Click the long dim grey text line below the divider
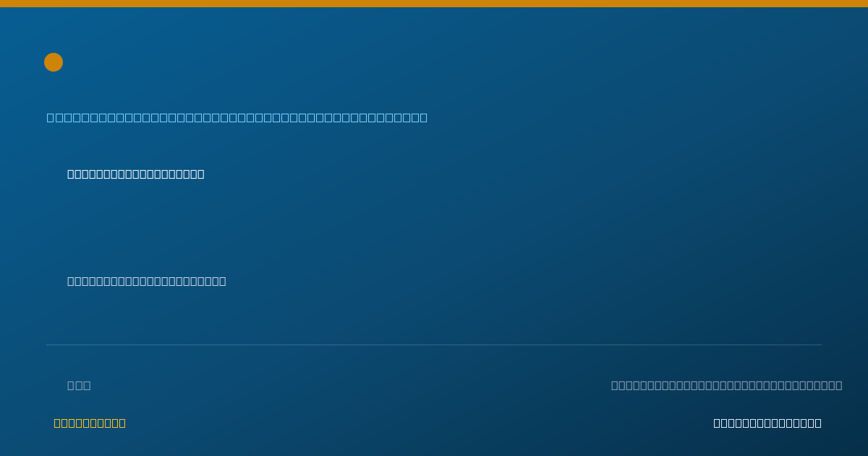Image resolution: width=868 pixels, height=456 pixels. pyautogui.click(x=727, y=385)
